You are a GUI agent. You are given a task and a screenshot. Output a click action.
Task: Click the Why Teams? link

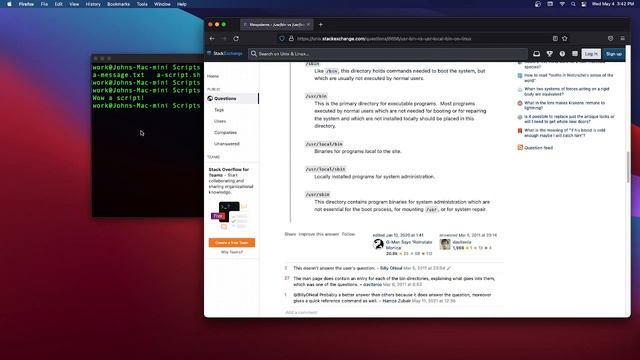(x=231, y=252)
